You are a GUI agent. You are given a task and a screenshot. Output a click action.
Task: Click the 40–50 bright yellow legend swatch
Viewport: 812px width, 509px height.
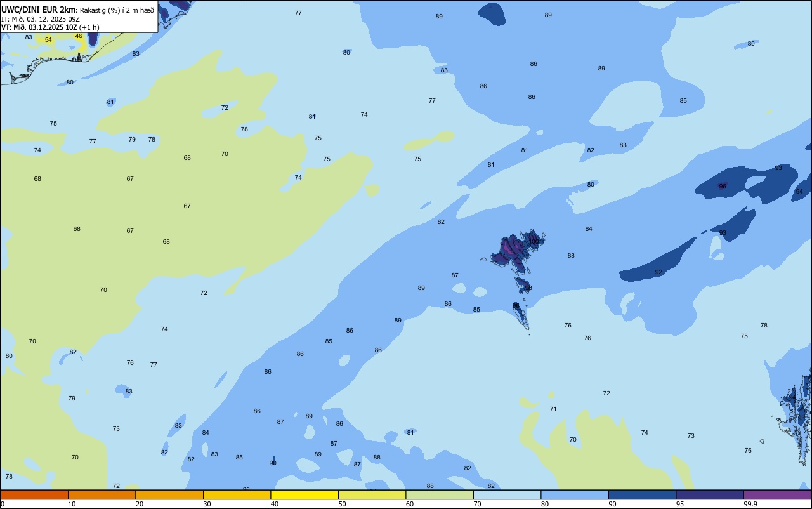(304, 494)
